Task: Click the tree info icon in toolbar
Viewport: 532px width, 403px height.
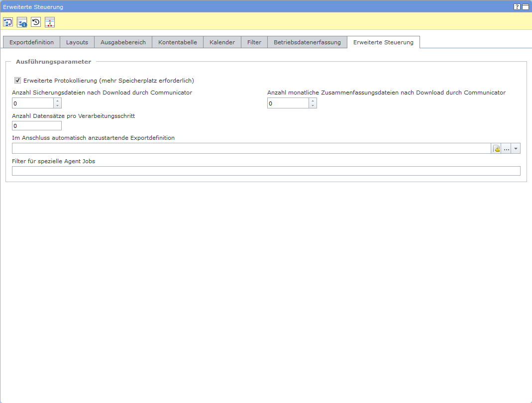Action: pos(22,22)
